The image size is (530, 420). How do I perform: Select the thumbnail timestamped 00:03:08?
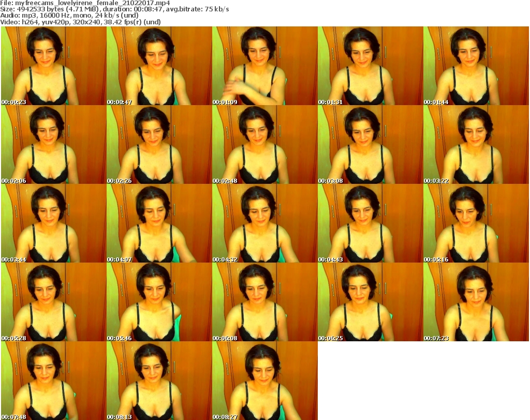pos(371,144)
